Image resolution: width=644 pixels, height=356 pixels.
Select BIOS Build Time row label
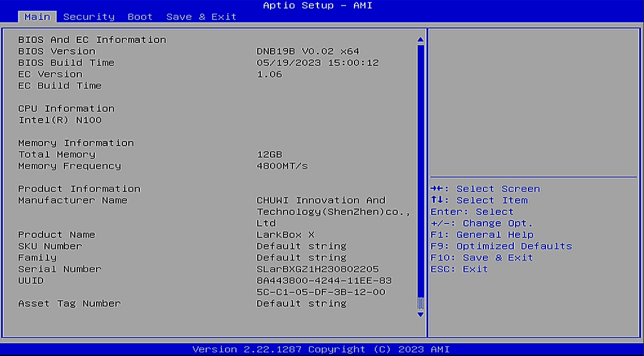coord(66,63)
